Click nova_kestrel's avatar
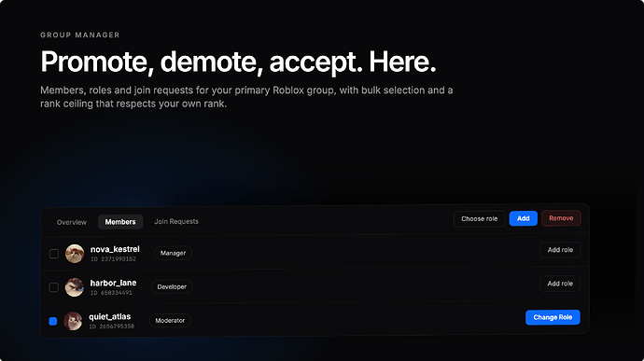644x361 pixels. (x=75, y=254)
